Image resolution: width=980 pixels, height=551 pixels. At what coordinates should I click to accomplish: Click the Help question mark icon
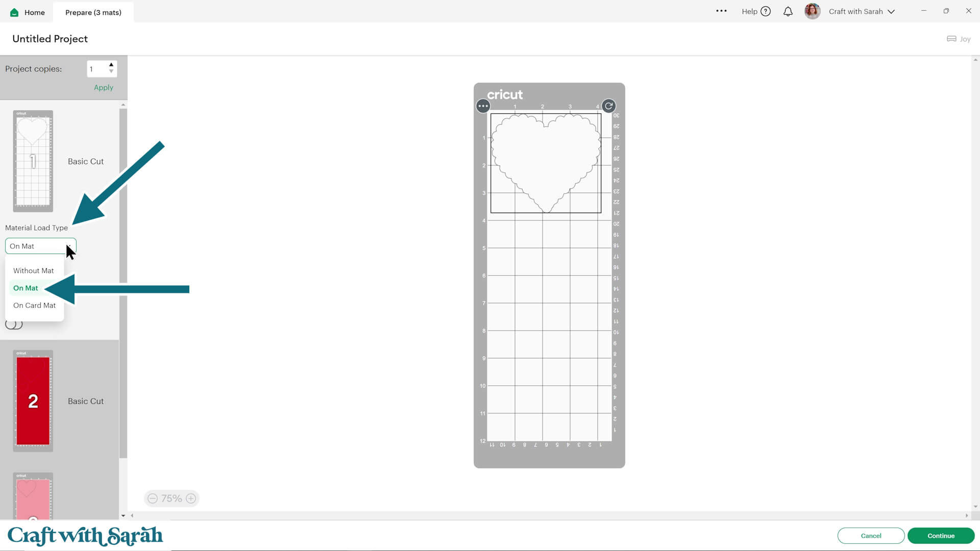tap(766, 11)
